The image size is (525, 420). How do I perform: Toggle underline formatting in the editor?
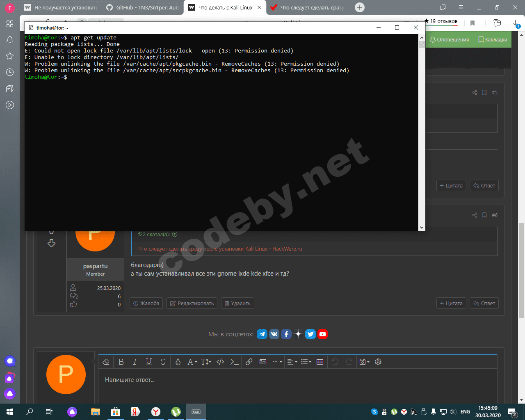(x=149, y=362)
